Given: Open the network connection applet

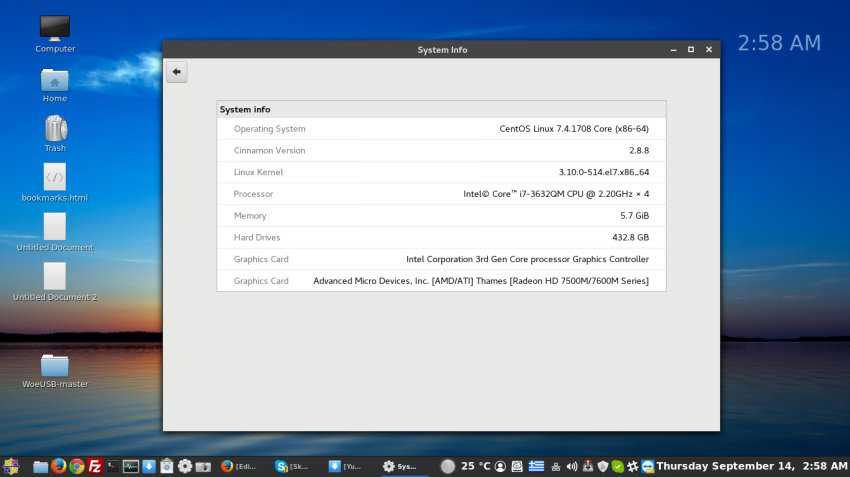Looking at the screenshot, I should tap(556, 466).
